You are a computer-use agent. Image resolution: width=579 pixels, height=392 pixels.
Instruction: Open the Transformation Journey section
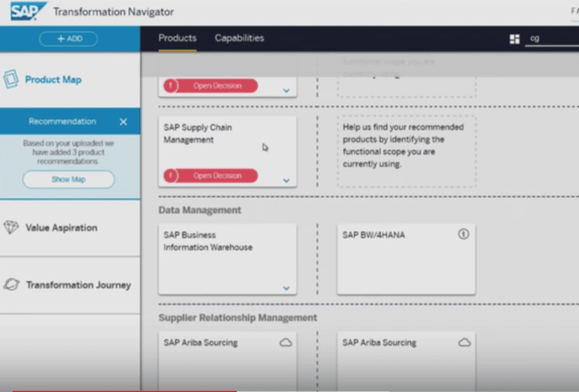(x=70, y=285)
